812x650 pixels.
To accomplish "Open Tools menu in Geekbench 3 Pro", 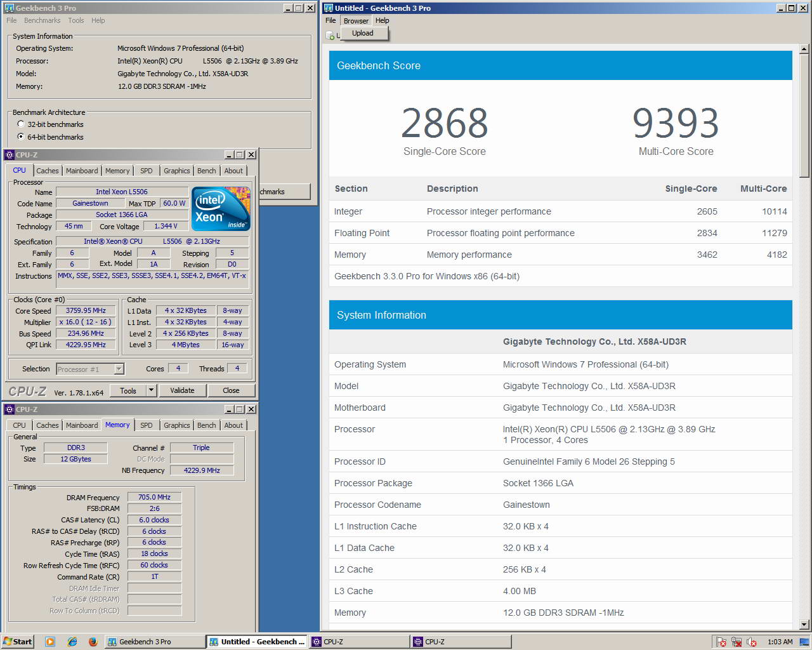I will tap(76, 20).
